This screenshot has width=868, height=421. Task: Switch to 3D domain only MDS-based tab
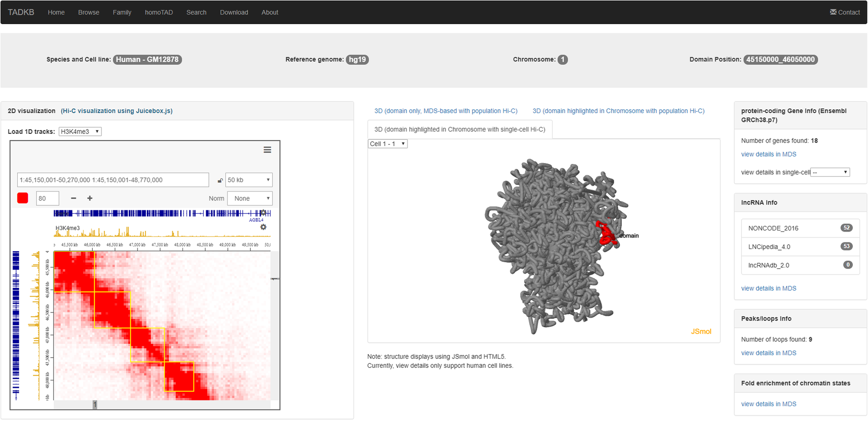click(x=446, y=111)
